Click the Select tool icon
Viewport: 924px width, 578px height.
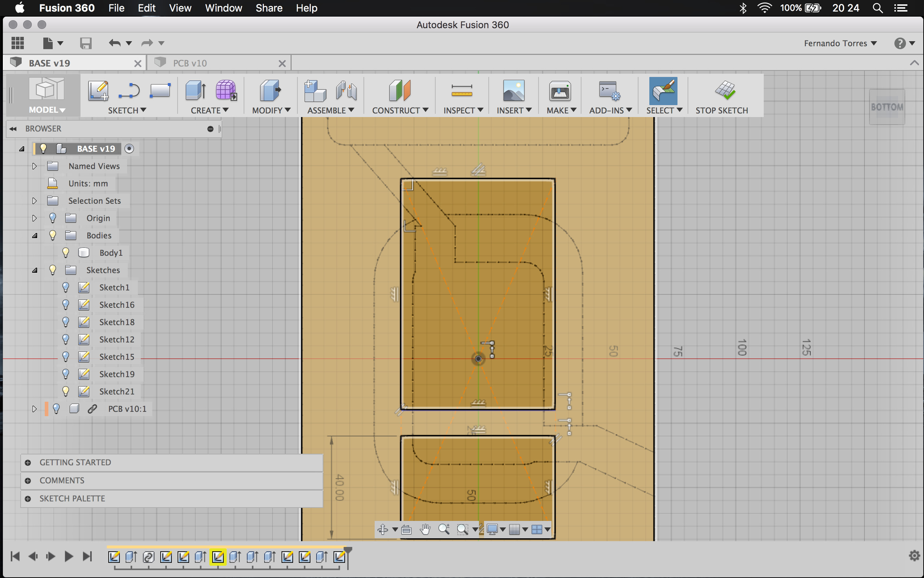[663, 91]
